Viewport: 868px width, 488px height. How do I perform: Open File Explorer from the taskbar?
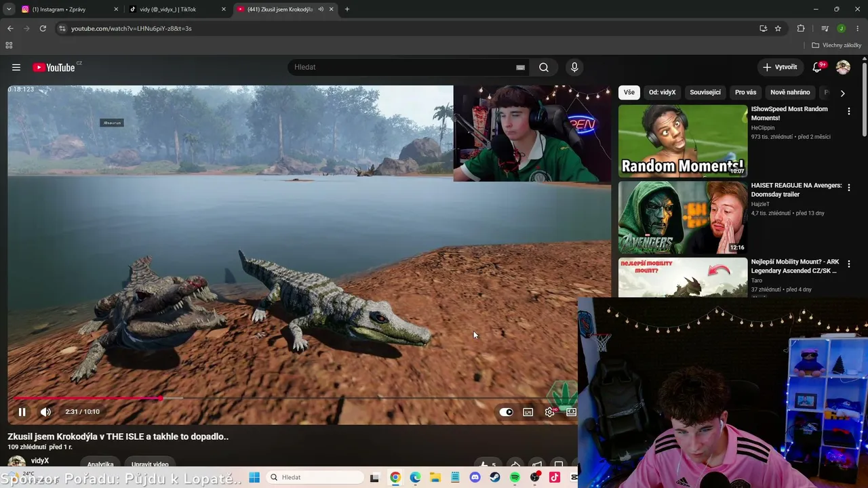tap(435, 477)
